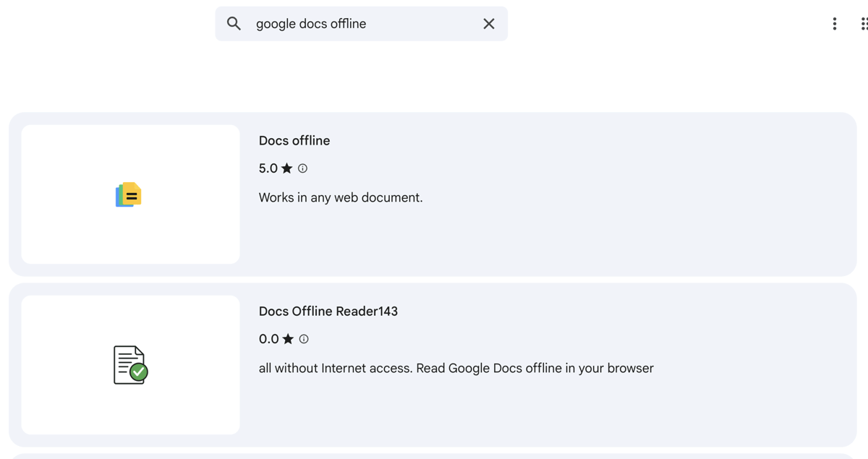The width and height of the screenshot is (868, 459).
Task: Click the "google docs offline" search box
Action: [x=362, y=24]
